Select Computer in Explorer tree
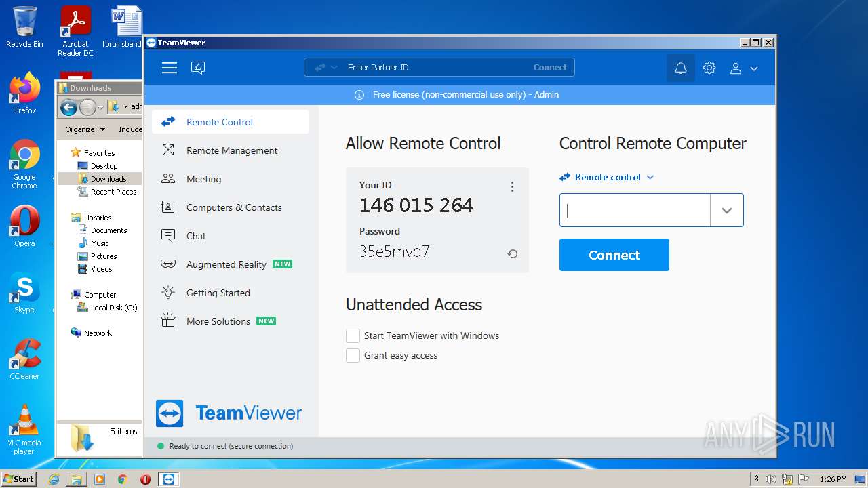The image size is (868, 488). pos(94,295)
